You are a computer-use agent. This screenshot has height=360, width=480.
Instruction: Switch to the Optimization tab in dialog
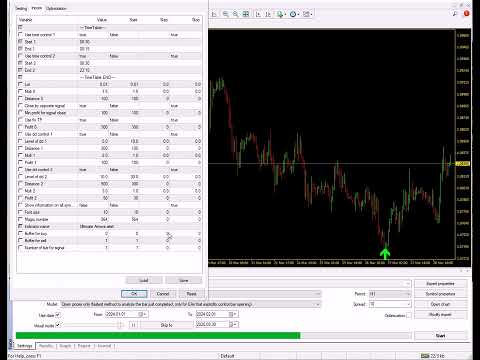point(56,8)
